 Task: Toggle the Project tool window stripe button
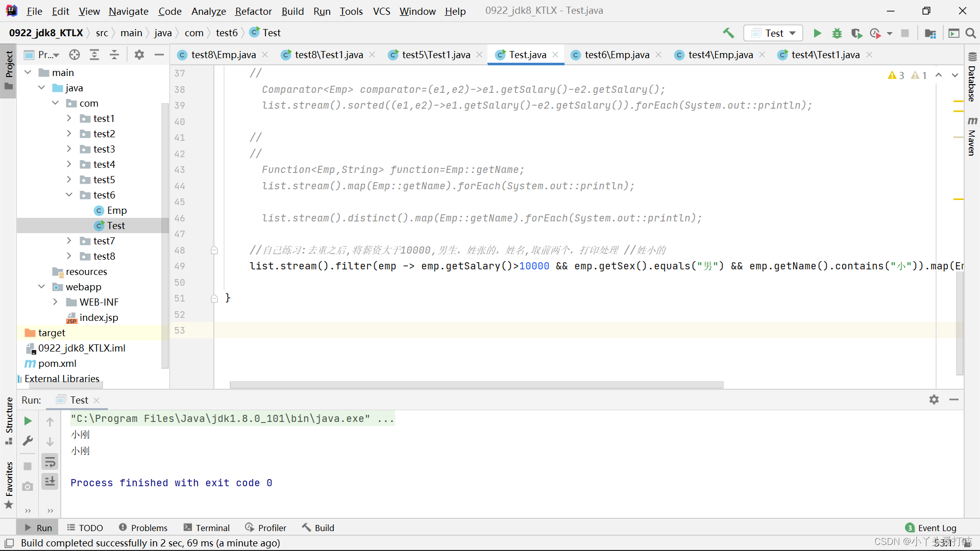(x=9, y=70)
